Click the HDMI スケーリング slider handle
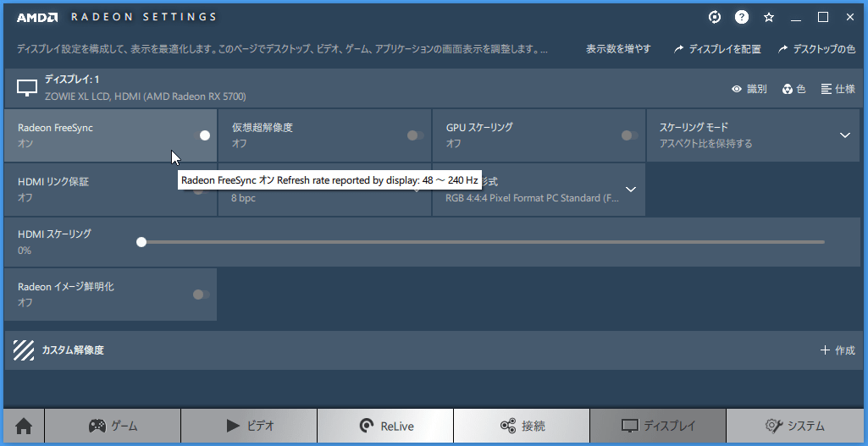 pyautogui.click(x=141, y=242)
